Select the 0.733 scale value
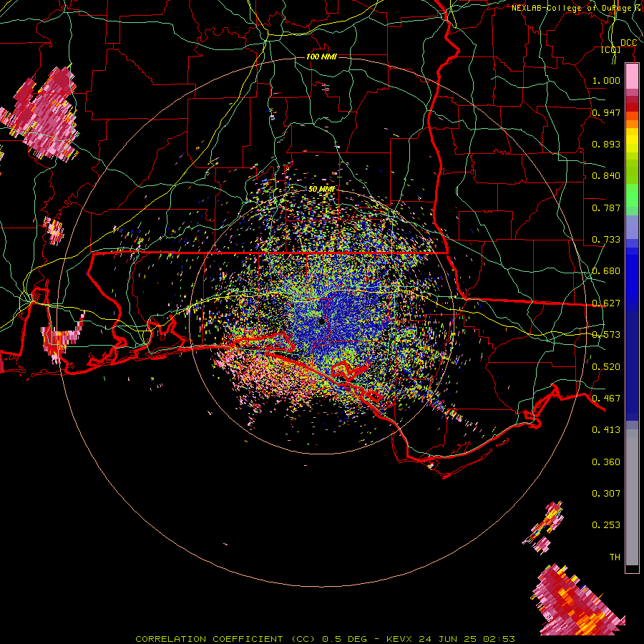Viewport: 644px width, 644px height. pyautogui.click(x=606, y=240)
